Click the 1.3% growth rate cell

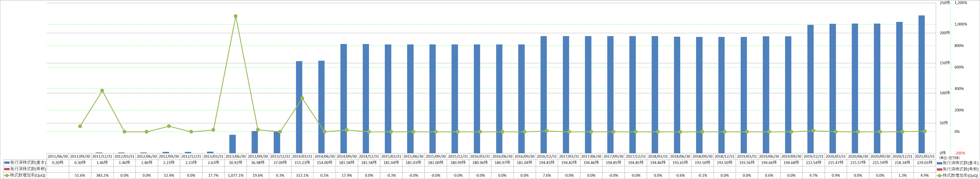902,176
